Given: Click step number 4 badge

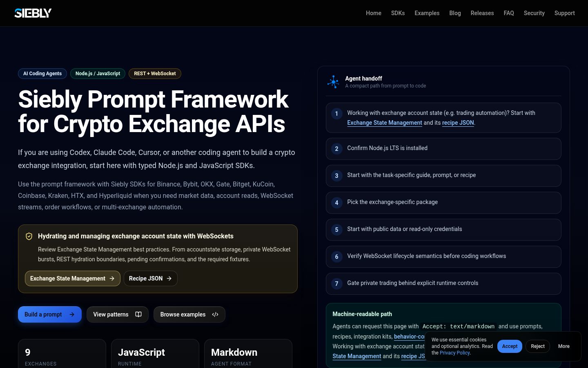Looking at the screenshot, I should pyautogui.click(x=336, y=203).
